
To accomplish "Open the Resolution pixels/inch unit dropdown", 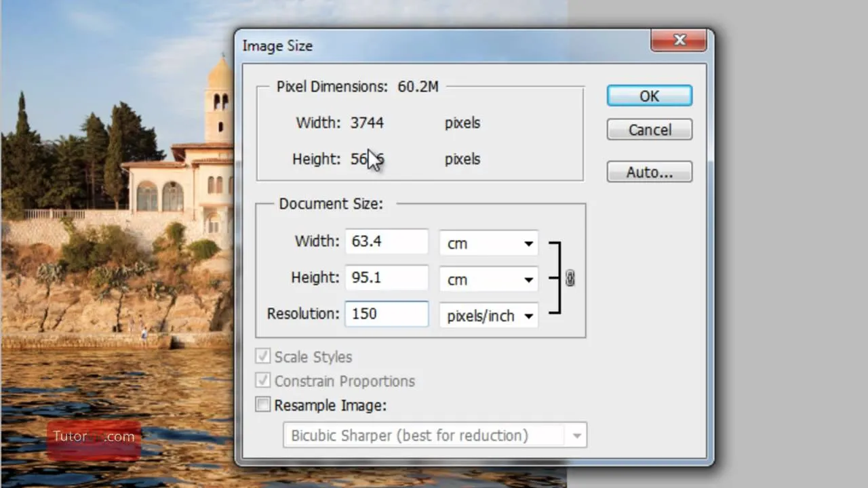I will pos(488,316).
